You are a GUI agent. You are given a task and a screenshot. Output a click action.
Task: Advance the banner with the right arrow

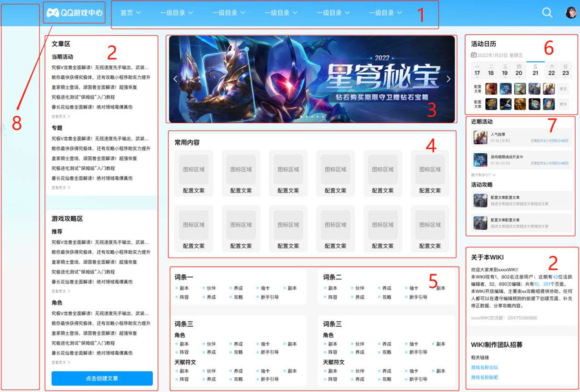(449, 79)
